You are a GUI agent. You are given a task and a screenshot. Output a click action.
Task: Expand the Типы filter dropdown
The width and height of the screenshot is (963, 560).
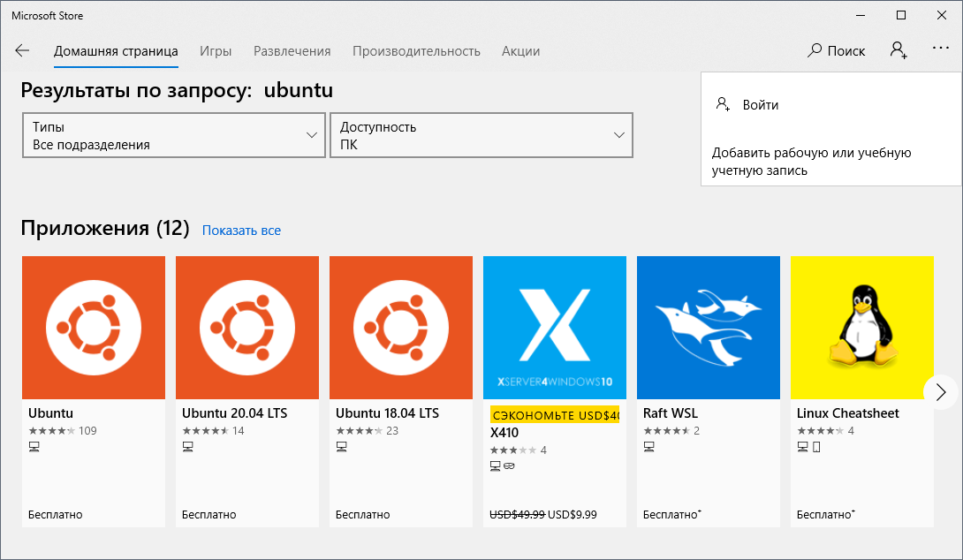point(174,135)
